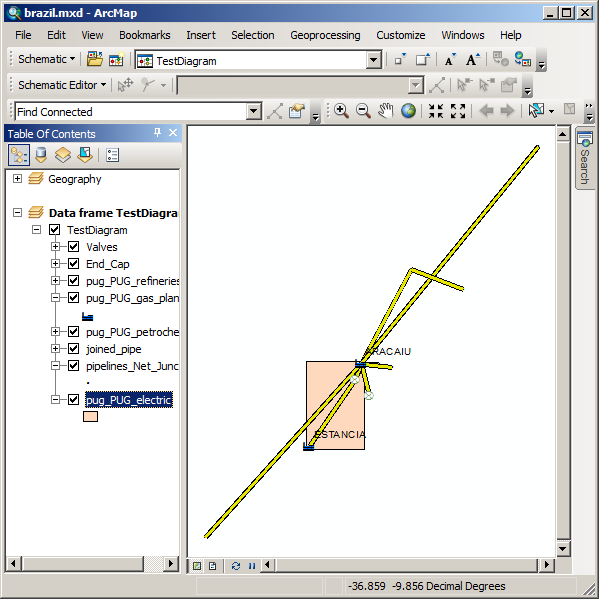Expand the joined_pipe layer

pyautogui.click(x=55, y=348)
